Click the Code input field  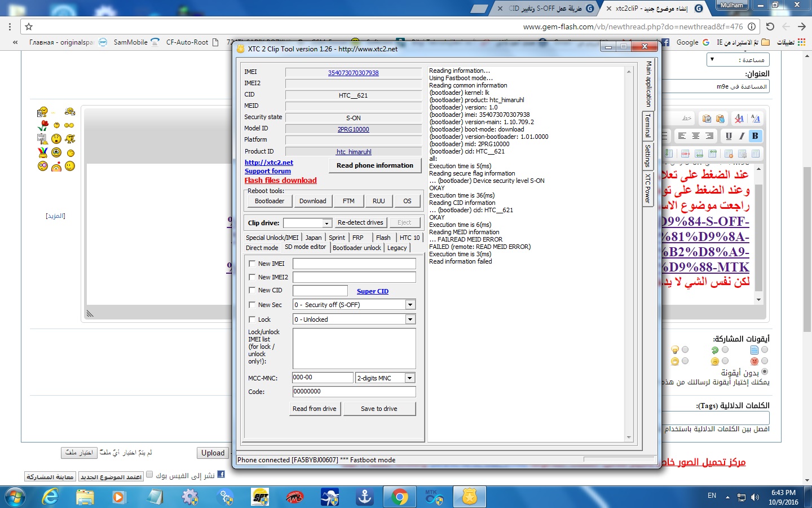click(354, 392)
